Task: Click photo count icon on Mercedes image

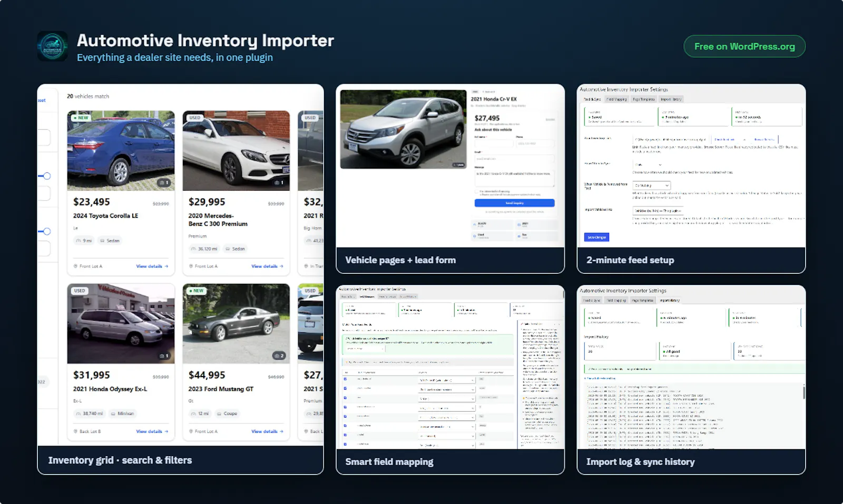Action: (x=279, y=183)
